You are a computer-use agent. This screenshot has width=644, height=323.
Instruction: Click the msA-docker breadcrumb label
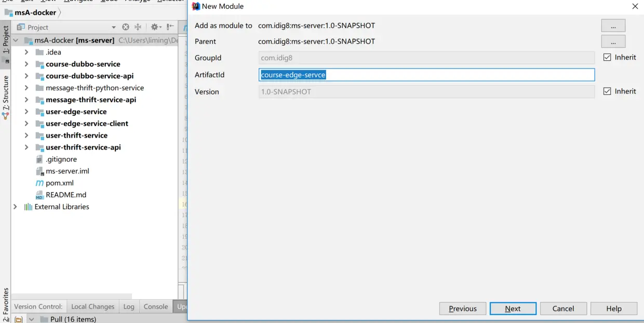[35, 12]
